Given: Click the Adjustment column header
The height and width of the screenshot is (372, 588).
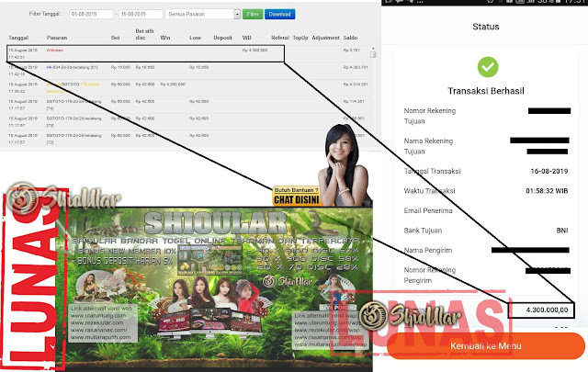Looking at the screenshot, I should click(x=325, y=38).
